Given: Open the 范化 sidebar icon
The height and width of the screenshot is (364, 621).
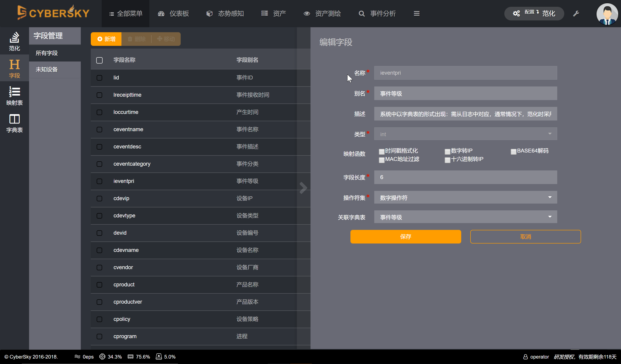Looking at the screenshot, I should click(x=14, y=41).
